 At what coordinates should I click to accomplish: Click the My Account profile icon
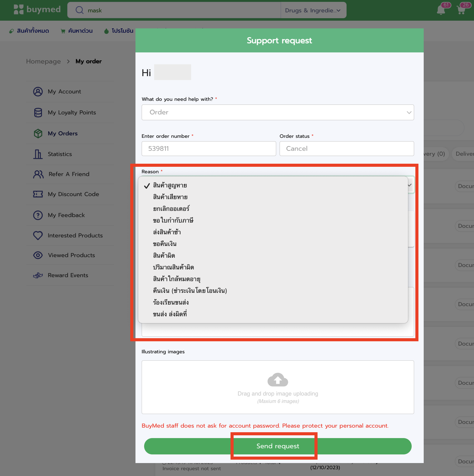tap(38, 92)
